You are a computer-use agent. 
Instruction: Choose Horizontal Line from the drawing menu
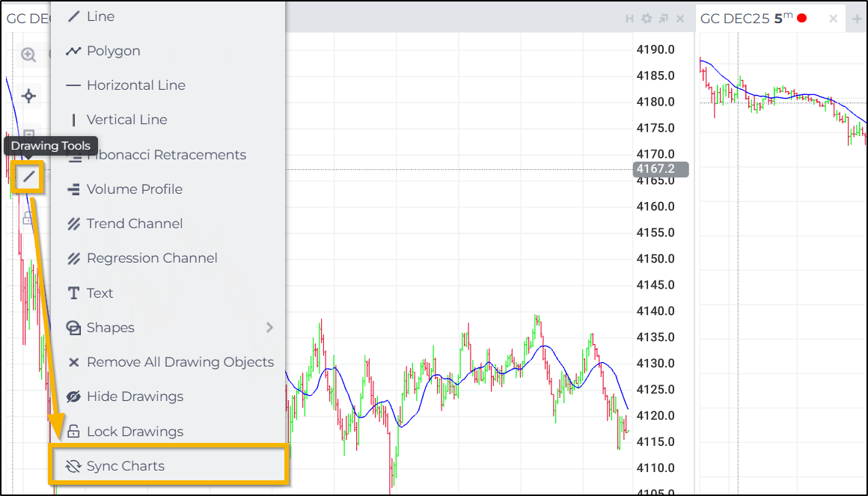click(136, 85)
